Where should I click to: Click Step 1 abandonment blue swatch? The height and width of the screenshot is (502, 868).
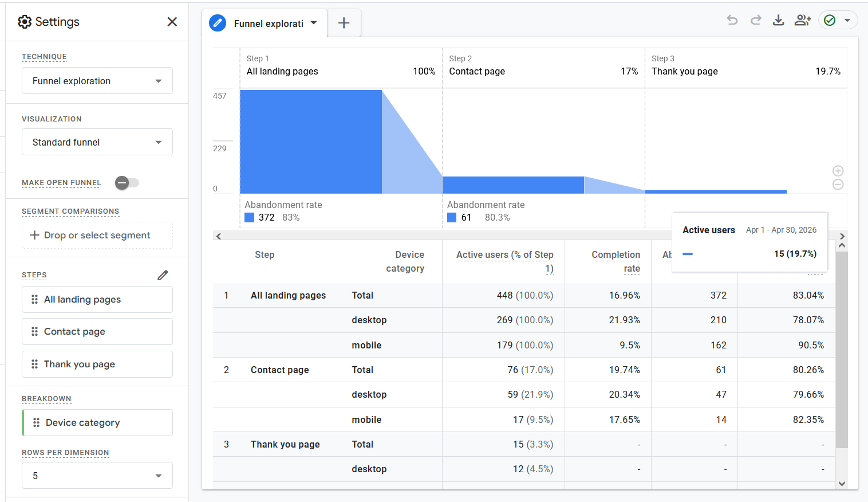[249, 217]
